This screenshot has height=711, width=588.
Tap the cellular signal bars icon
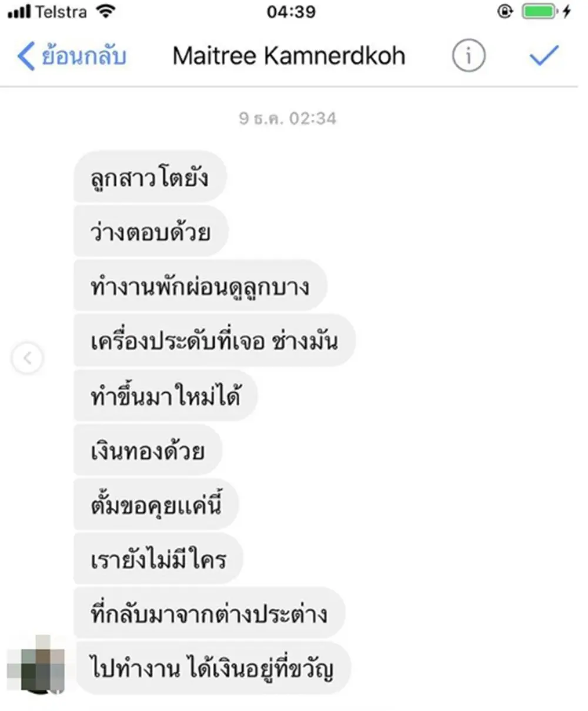click(x=19, y=12)
